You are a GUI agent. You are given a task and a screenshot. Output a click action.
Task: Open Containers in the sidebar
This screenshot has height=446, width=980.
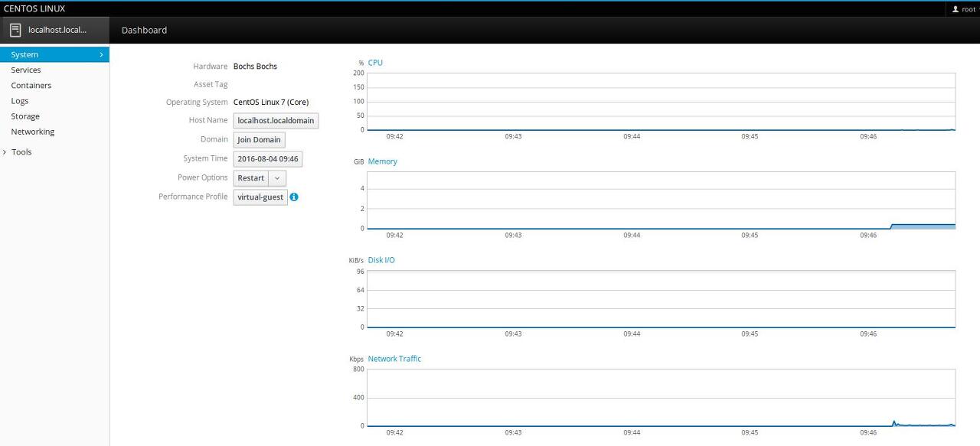[54, 86]
